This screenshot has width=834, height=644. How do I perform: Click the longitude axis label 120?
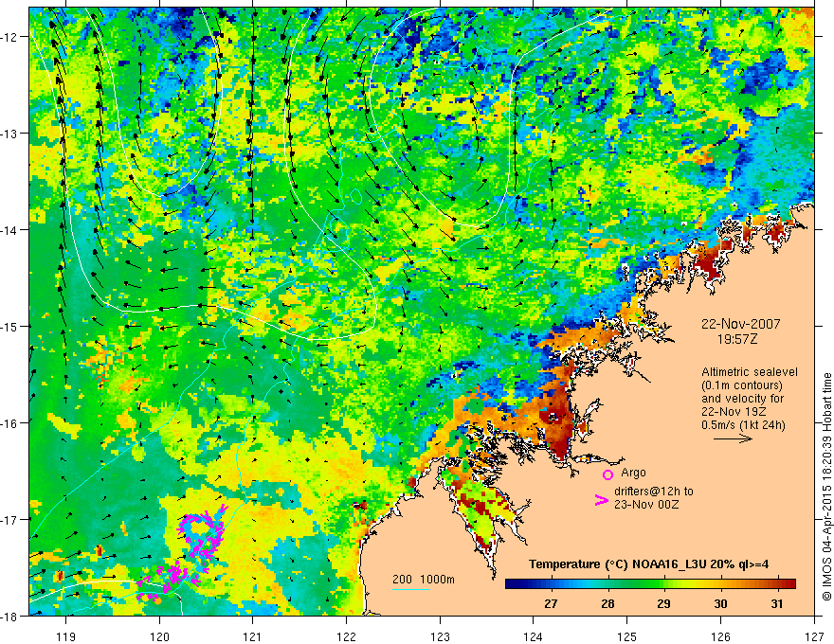[x=159, y=636]
